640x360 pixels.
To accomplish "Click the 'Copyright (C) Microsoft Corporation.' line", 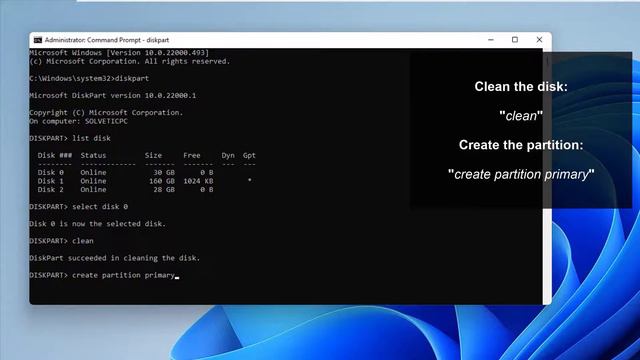I will click(106, 113).
